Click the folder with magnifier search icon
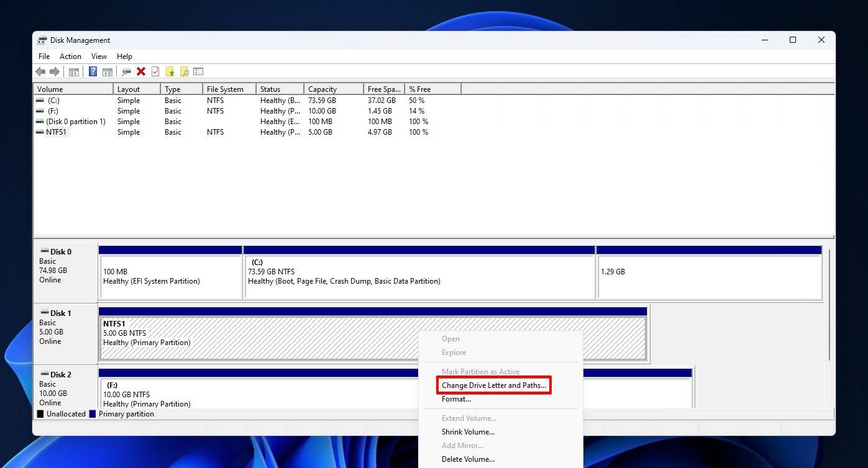 pyautogui.click(x=184, y=72)
